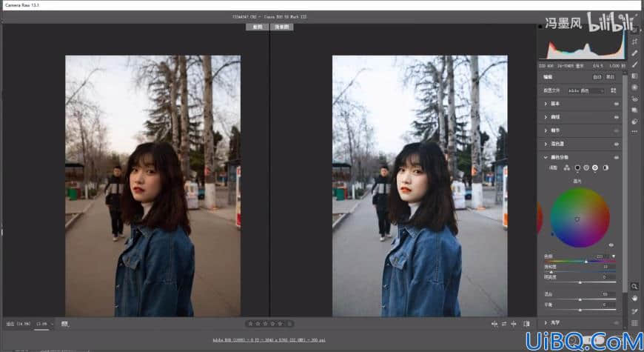Click the fifth rating star
Viewport: 644px width, 352px height.
tap(281, 324)
